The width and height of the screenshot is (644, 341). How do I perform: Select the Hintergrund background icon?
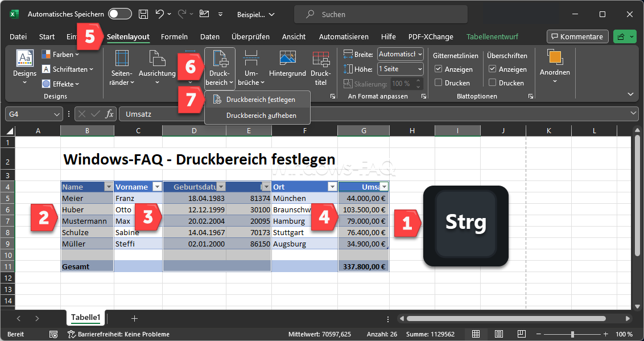pos(287,59)
